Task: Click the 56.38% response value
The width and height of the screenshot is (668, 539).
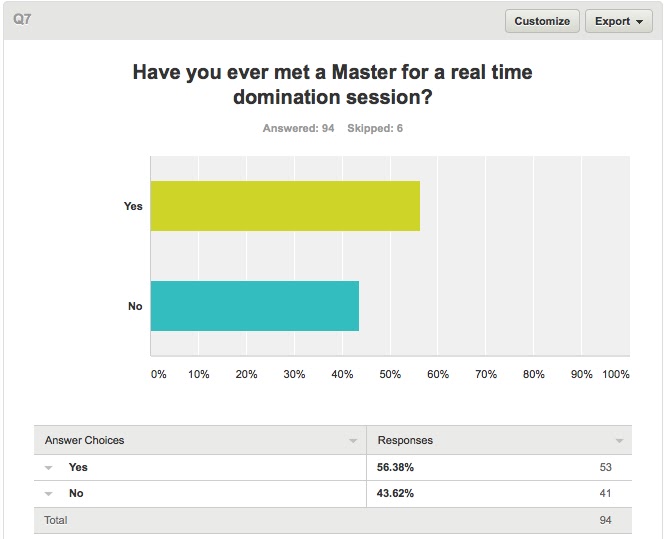Action: click(x=395, y=467)
